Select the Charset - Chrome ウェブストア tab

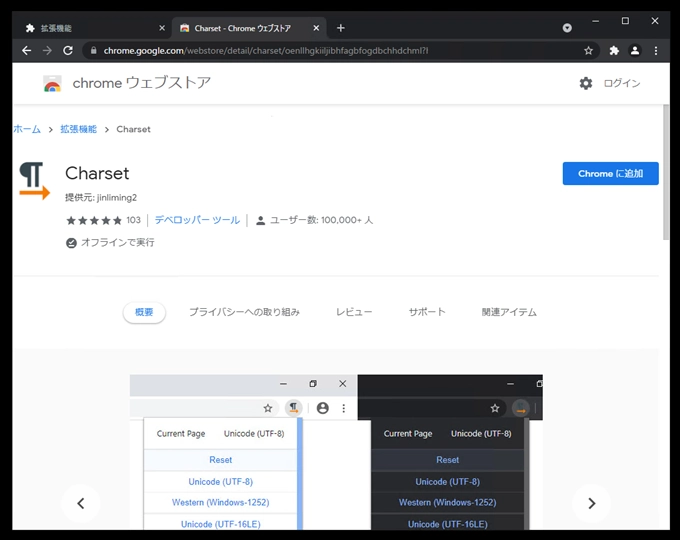(x=249, y=28)
